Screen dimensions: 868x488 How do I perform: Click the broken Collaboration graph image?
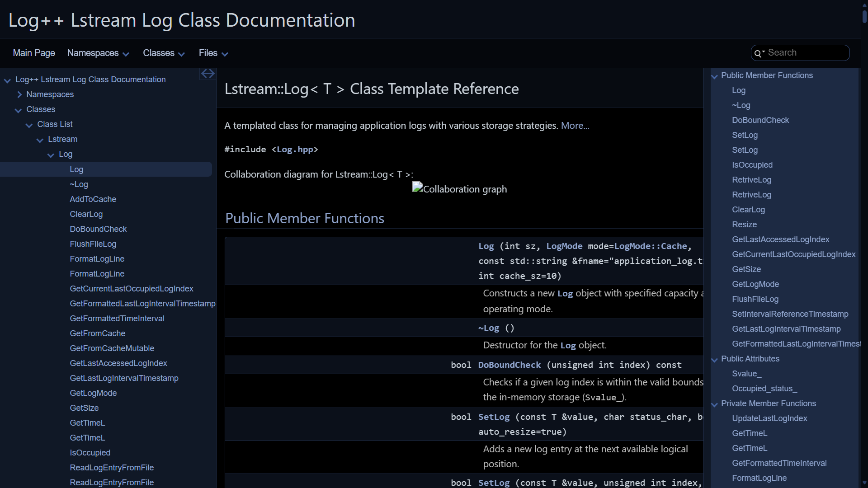coord(459,189)
